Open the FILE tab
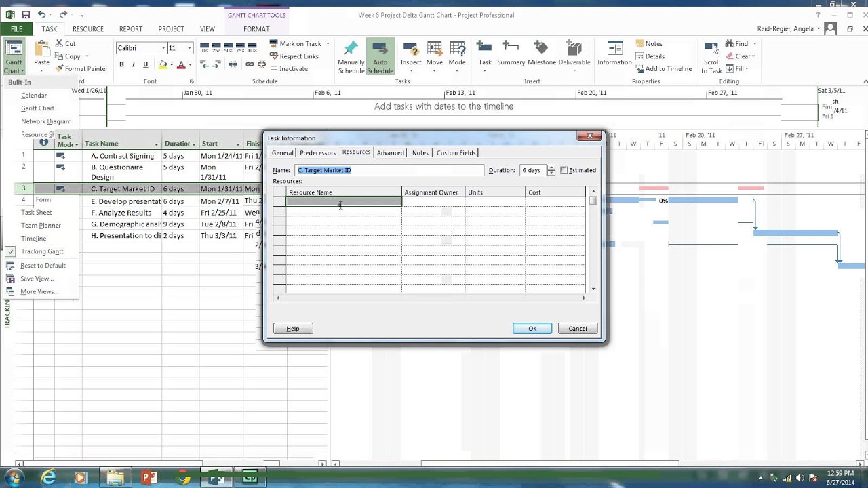 (16, 29)
